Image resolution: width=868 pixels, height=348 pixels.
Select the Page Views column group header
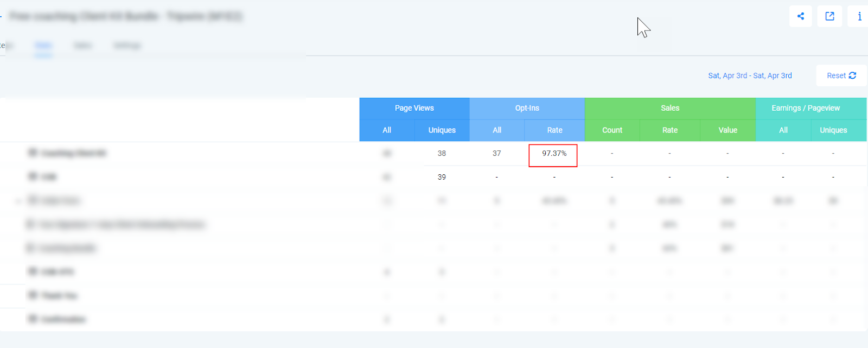tap(414, 108)
